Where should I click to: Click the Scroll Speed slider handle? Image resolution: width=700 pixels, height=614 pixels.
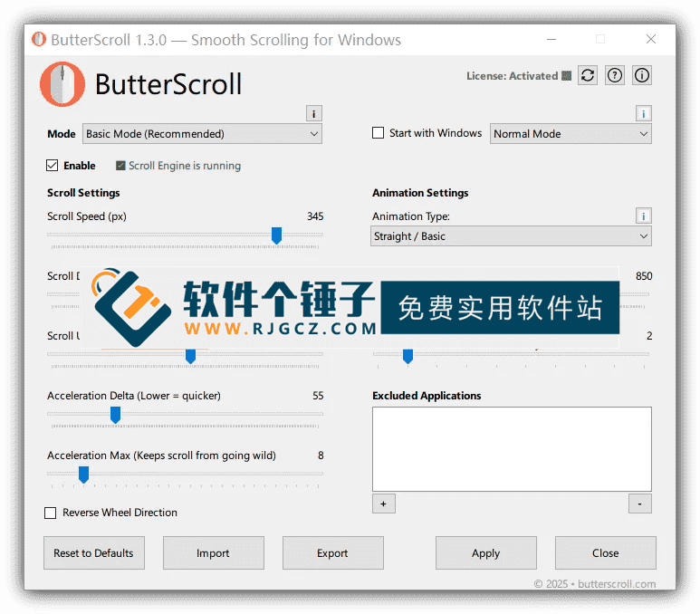click(x=277, y=235)
